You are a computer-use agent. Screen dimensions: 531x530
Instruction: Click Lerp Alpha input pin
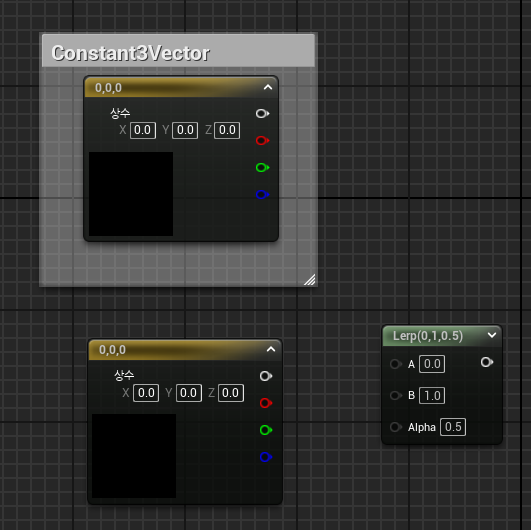(395, 427)
